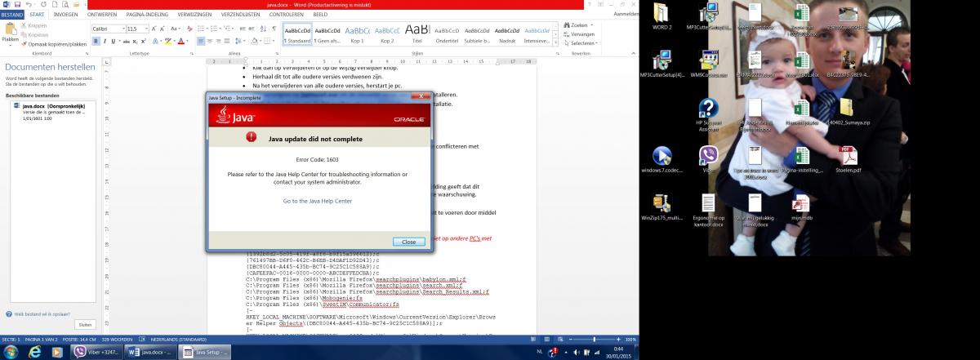The height and width of the screenshot is (360, 980).
Task: Click Vervangen (replace)
Action: tap(578, 34)
